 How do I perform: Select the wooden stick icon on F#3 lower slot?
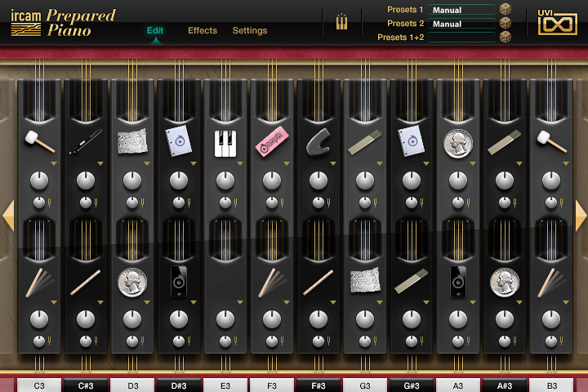318,283
